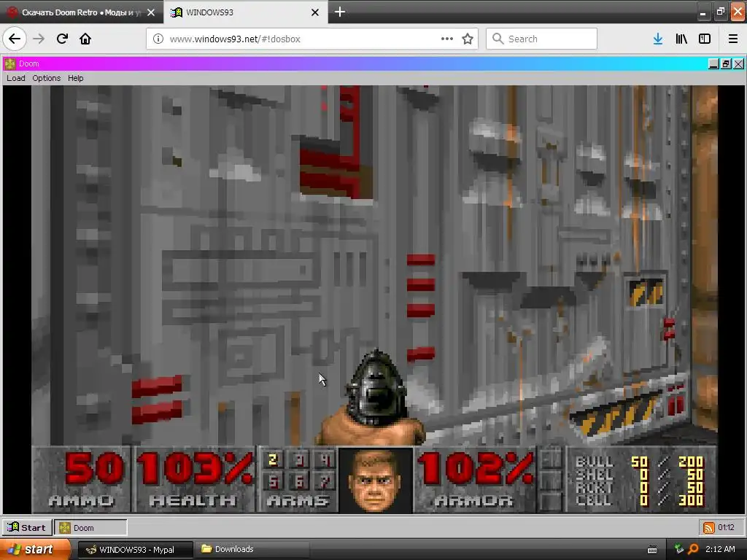Image resolution: width=747 pixels, height=560 pixels.
Task: Click the AMMO counter showing 50
Action: [x=94, y=469]
